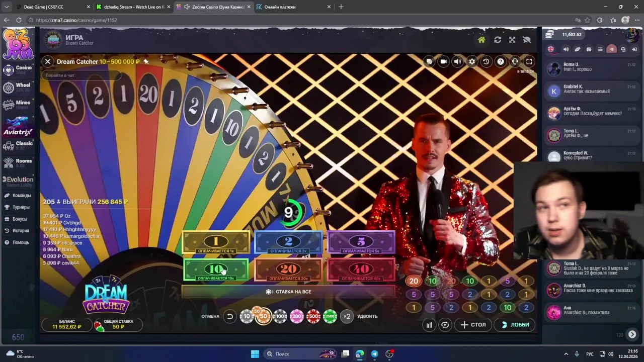Go to the casino home page

pyautogui.click(x=481, y=40)
